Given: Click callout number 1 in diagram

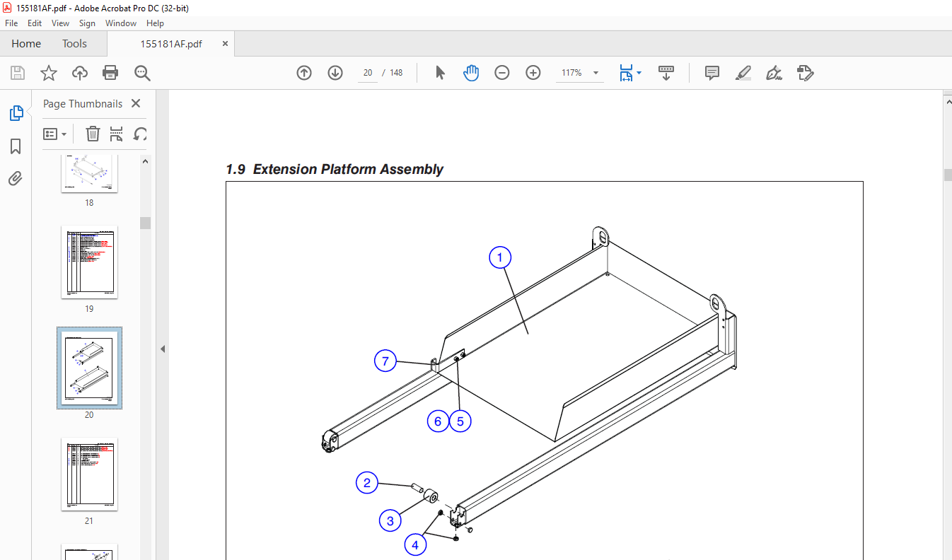Looking at the screenshot, I should [500, 258].
